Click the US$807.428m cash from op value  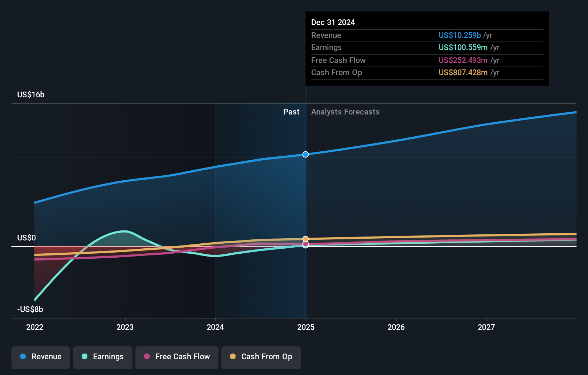click(463, 72)
